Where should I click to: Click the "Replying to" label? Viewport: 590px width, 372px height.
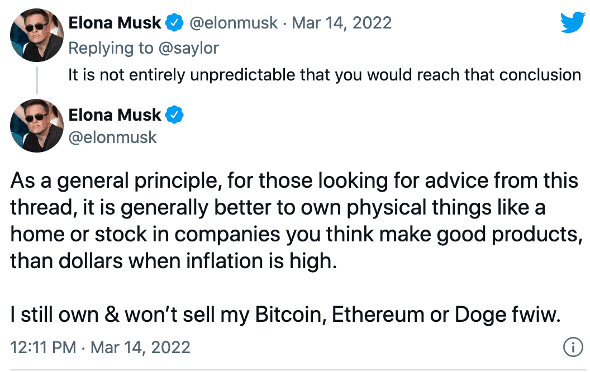111,49
